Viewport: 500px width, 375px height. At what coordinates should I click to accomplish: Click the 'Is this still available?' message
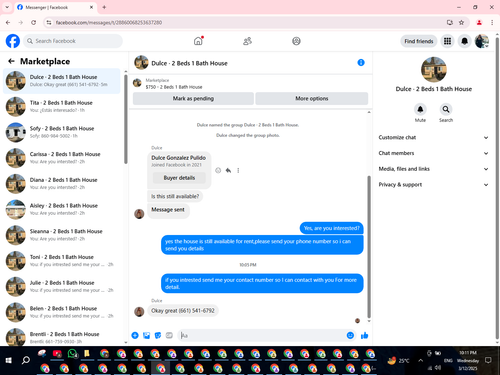click(175, 196)
